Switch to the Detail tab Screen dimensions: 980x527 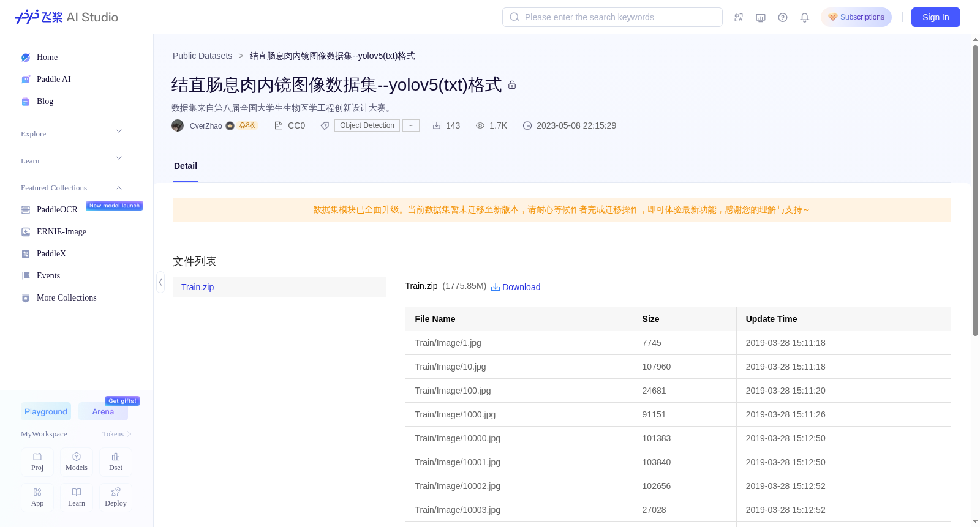186,166
